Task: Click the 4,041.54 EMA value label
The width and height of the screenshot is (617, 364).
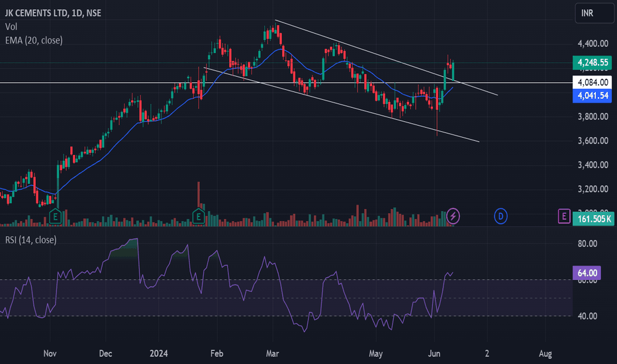Action: click(x=593, y=95)
